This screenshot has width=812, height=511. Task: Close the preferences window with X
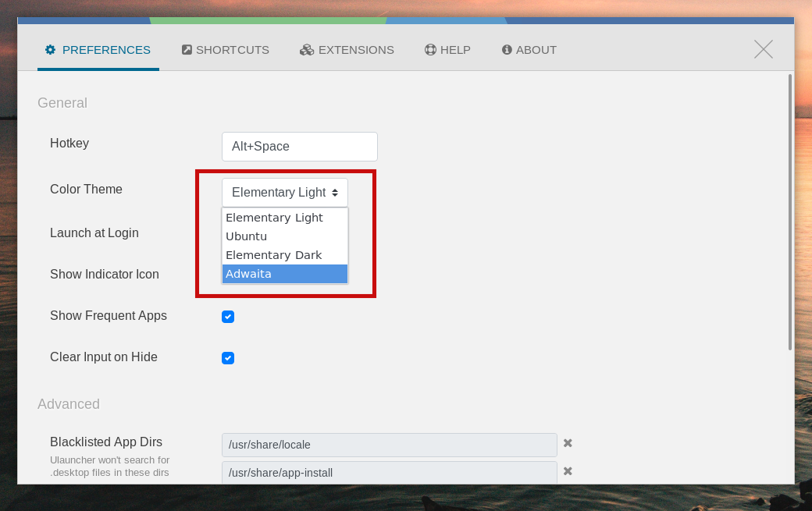point(763,50)
